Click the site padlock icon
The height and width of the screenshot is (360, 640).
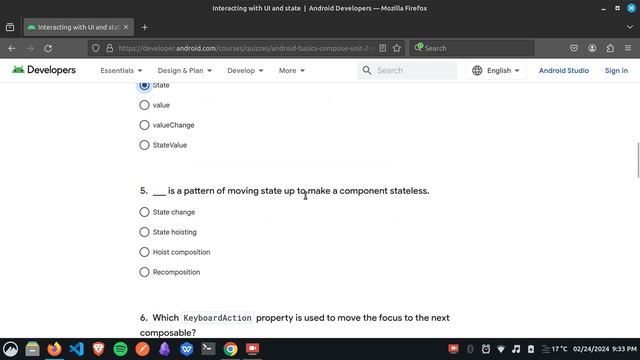(x=110, y=48)
